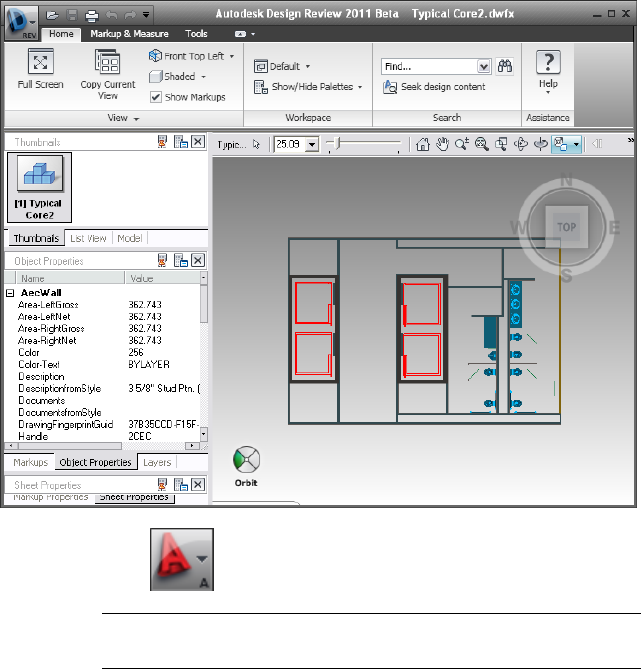
Task: Click the Name column header
Action: (70, 278)
